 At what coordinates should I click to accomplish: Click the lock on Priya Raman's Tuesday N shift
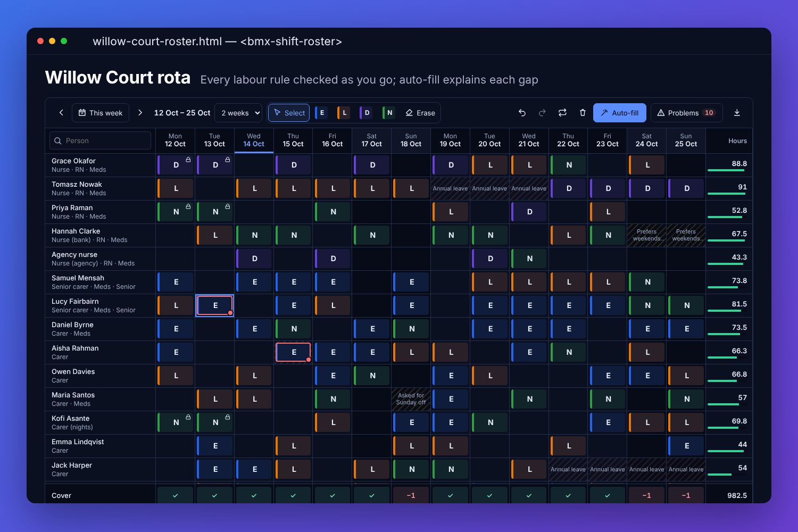click(228, 206)
